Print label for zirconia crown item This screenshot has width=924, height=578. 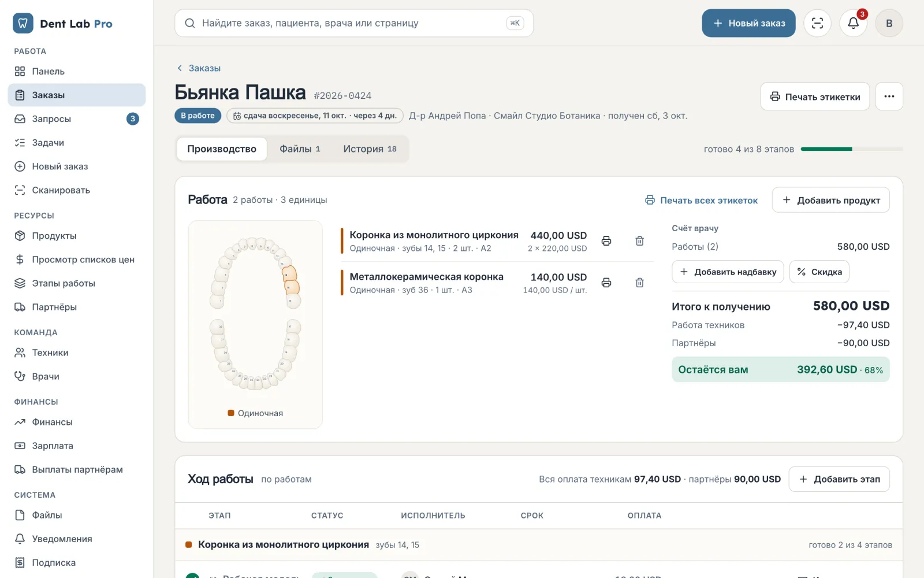tap(606, 241)
